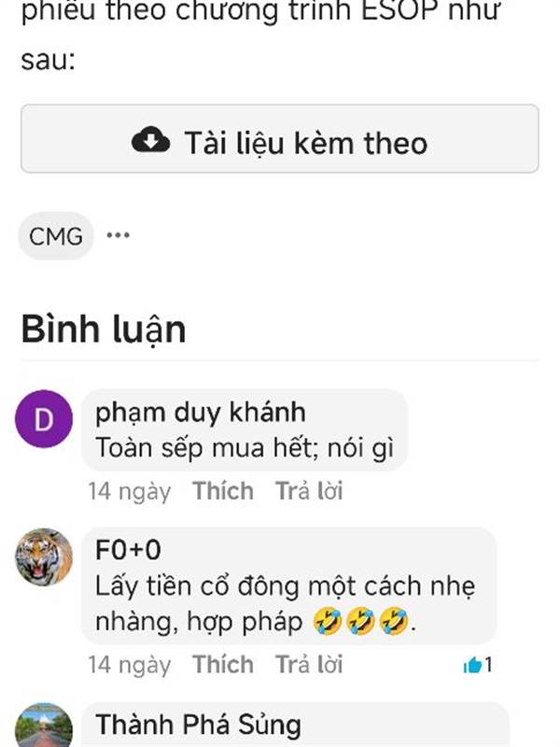This screenshot has height=747, width=560.
Task: Reply to phạm duy khánh via Trả lời
Action: pyautogui.click(x=309, y=491)
